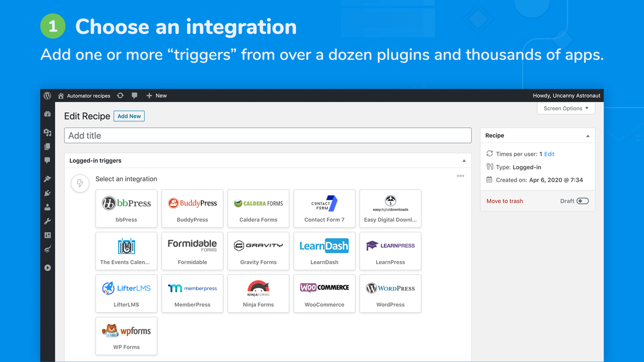Screen dimensions: 644x362
Task: Click the Add New button
Action: [129, 116]
